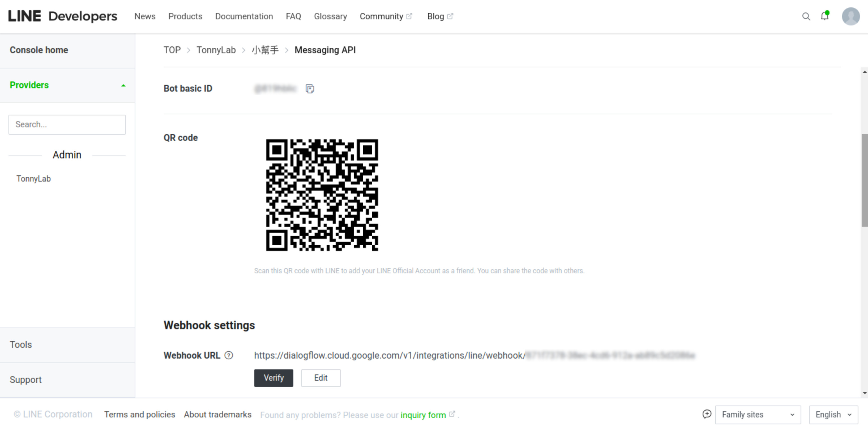Collapse the Providers section
The width and height of the screenshot is (868, 431).
coord(123,85)
